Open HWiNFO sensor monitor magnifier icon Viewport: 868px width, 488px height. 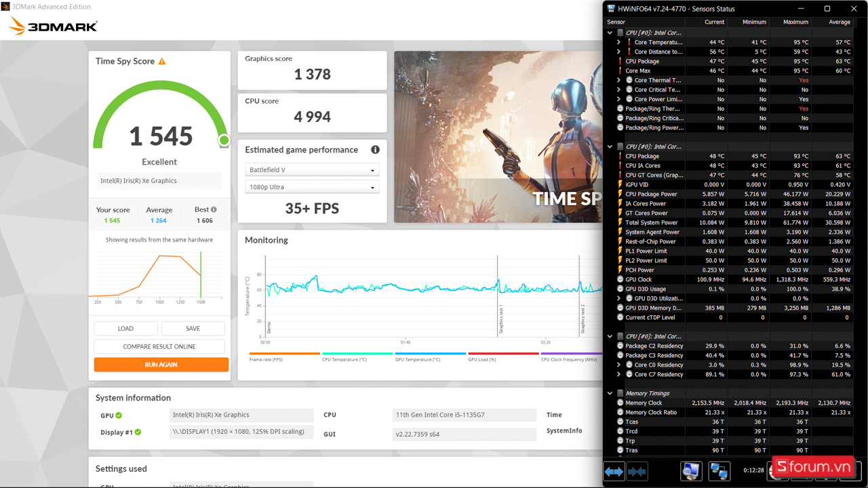pyautogui.click(x=691, y=471)
